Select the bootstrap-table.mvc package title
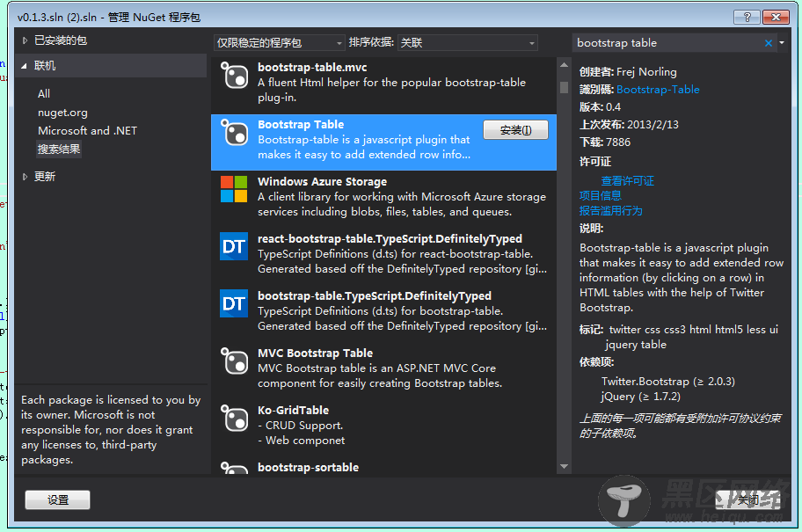The width and height of the screenshot is (802, 532). point(312,68)
